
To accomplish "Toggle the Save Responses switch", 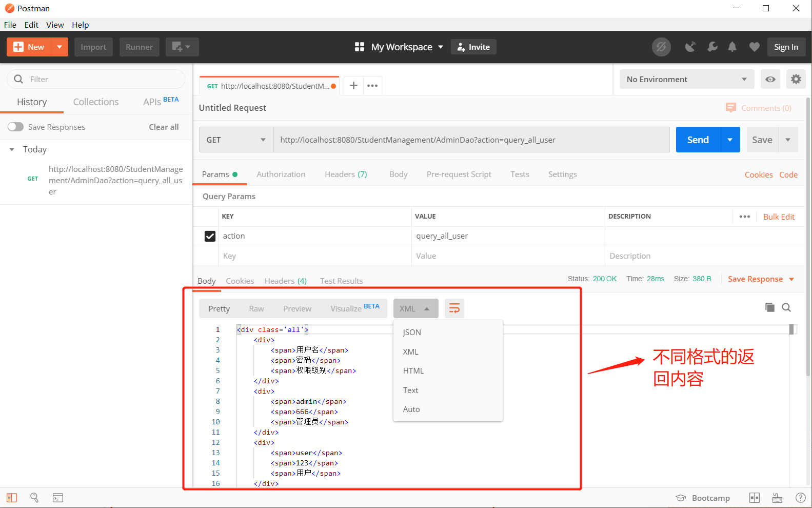I will pyautogui.click(x=15, y=127).
